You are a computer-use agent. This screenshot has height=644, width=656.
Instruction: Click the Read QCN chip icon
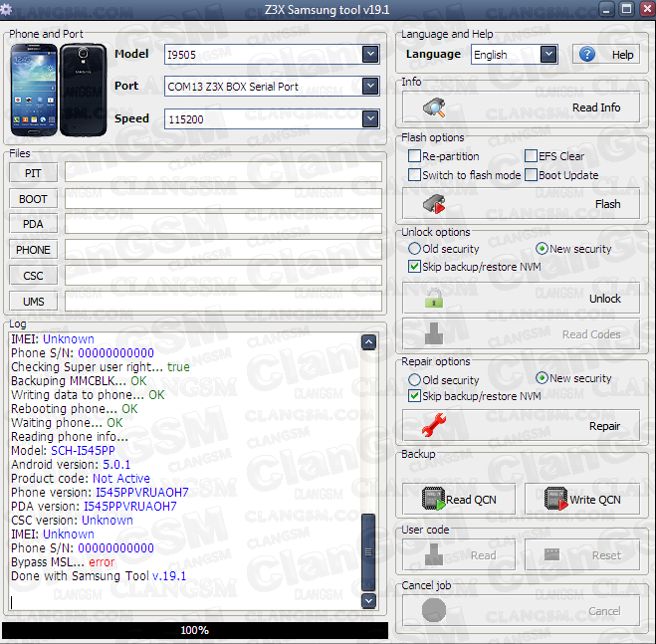[433, 499]
